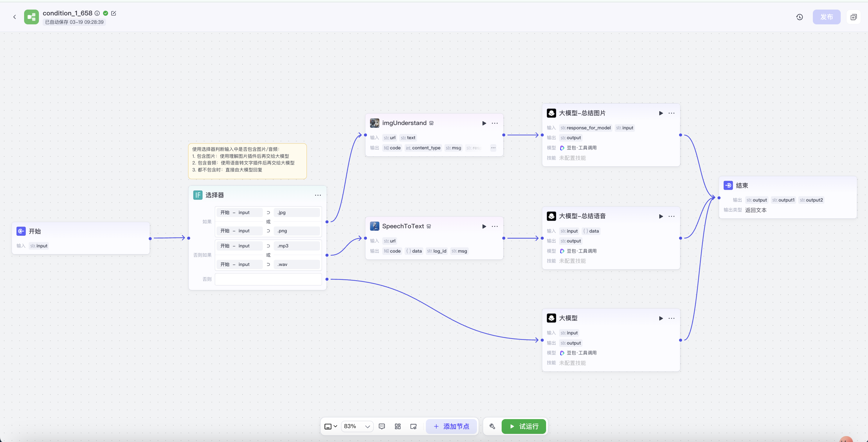Click the grid auto-layout icon
868x442 pixels.
click(x=398, y=426)
